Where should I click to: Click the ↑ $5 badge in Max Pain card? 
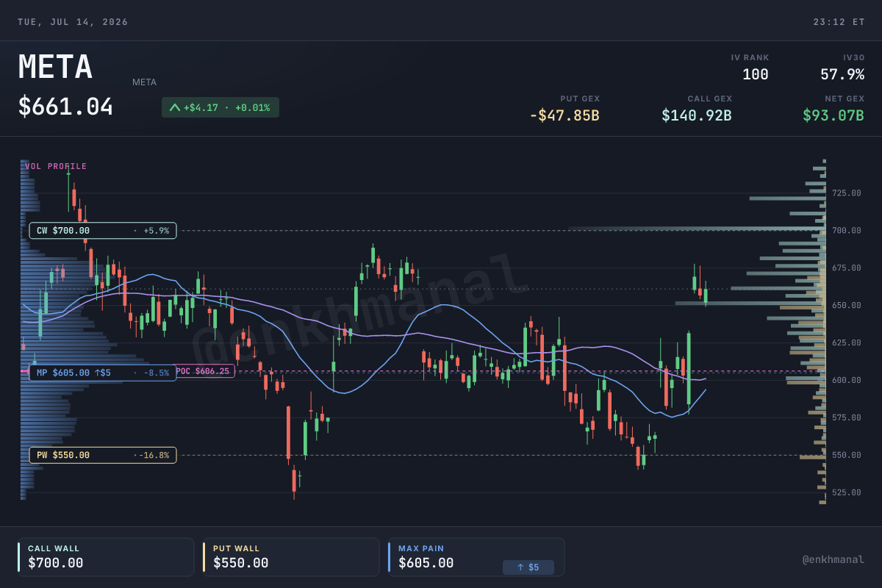[x=528, y=567]
